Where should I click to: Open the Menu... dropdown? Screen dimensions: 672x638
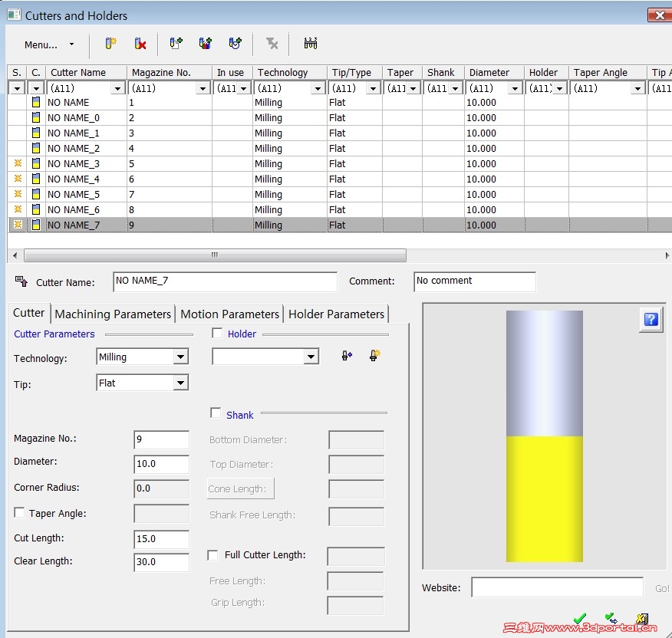[49, 44]
